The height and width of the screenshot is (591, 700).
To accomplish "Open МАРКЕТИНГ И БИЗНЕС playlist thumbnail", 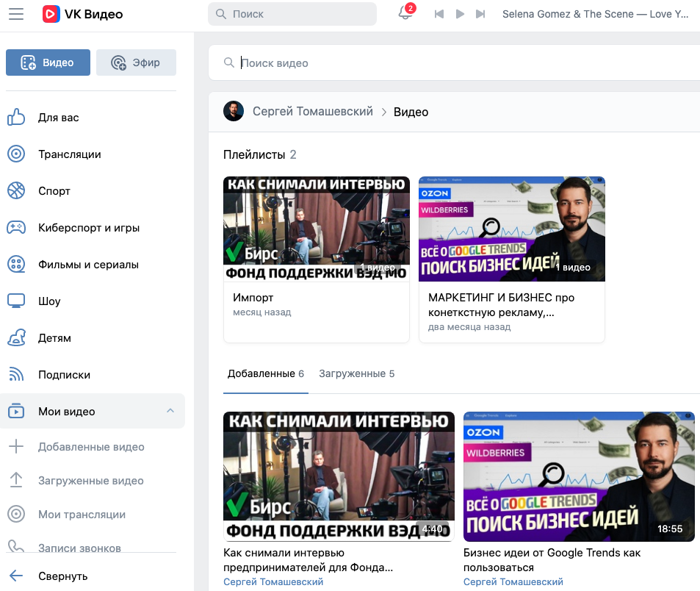I will pyautogui.click(x=512, y=229).
